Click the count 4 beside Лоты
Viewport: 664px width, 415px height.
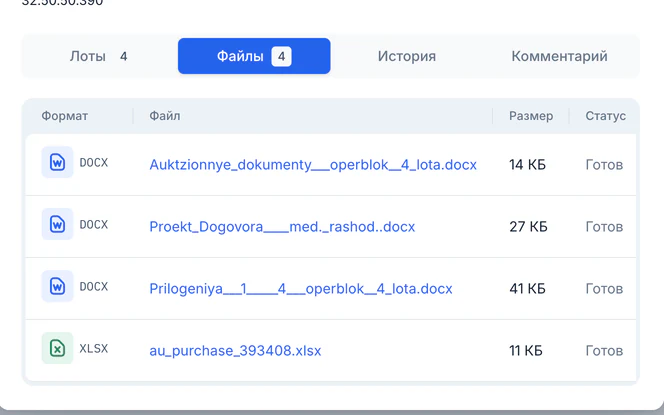pos(123,56)
